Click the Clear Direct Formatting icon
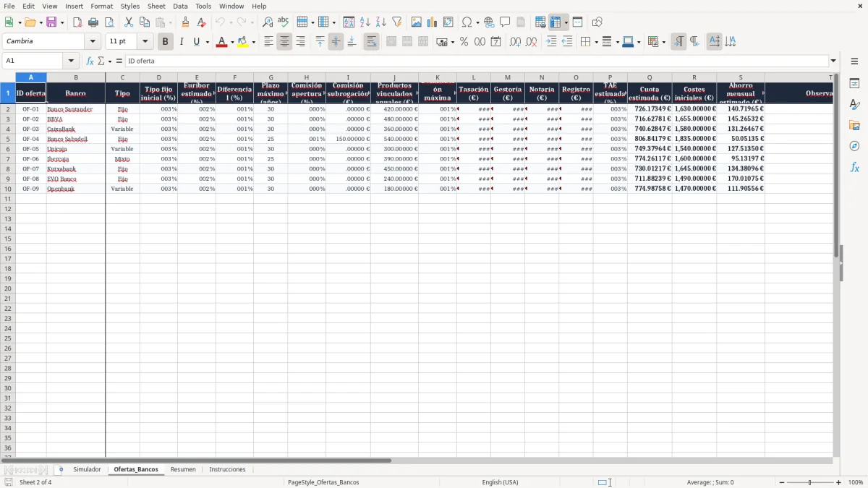This screenshot has height=488, width=868. tap(202, 22)
